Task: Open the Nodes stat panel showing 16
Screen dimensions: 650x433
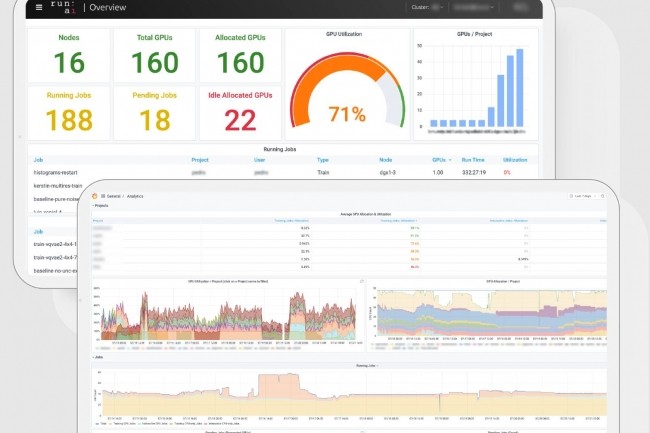Action: pyautogui.click(x=69, y=55)
